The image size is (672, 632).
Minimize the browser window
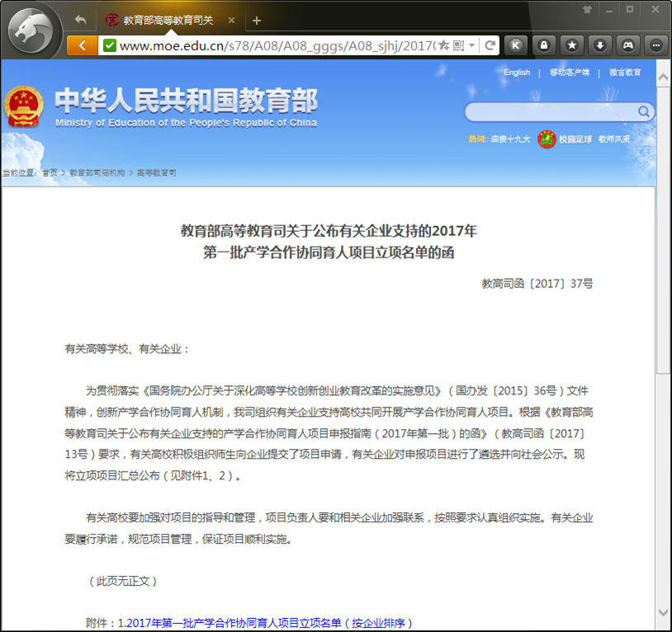(x=609, y=10)
